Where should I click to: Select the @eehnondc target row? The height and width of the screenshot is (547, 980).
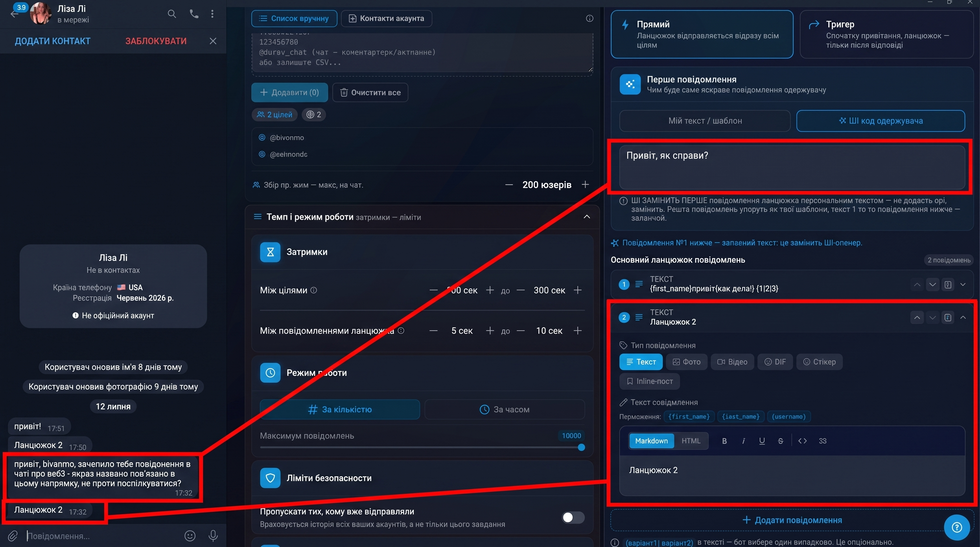click(x=422, y=155)
